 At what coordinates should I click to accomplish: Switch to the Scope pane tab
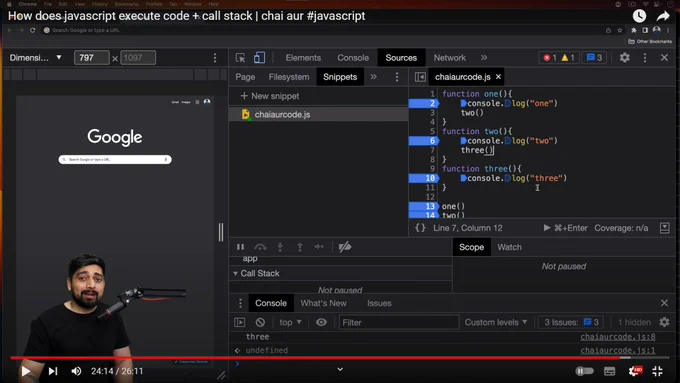471,247
